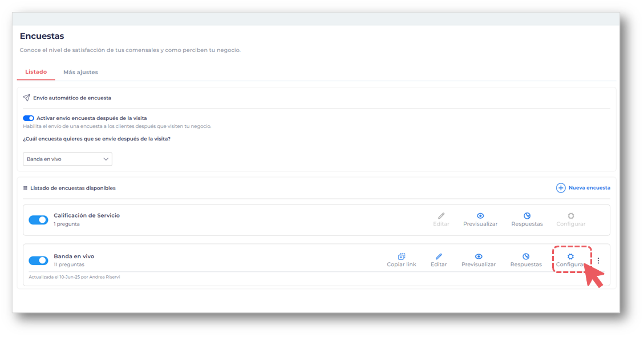
Task: Click Copiar link icon for Banda en vivo
Action: pyautogui.click(x=401, y=257)
